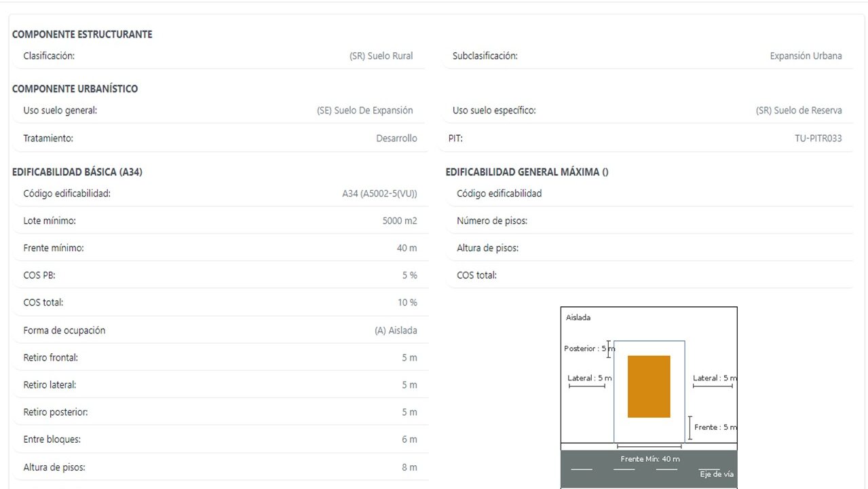Click the A34 (A5002-5(VU)) code value
This screenshot has height=489, width=868.
(379, 194)
